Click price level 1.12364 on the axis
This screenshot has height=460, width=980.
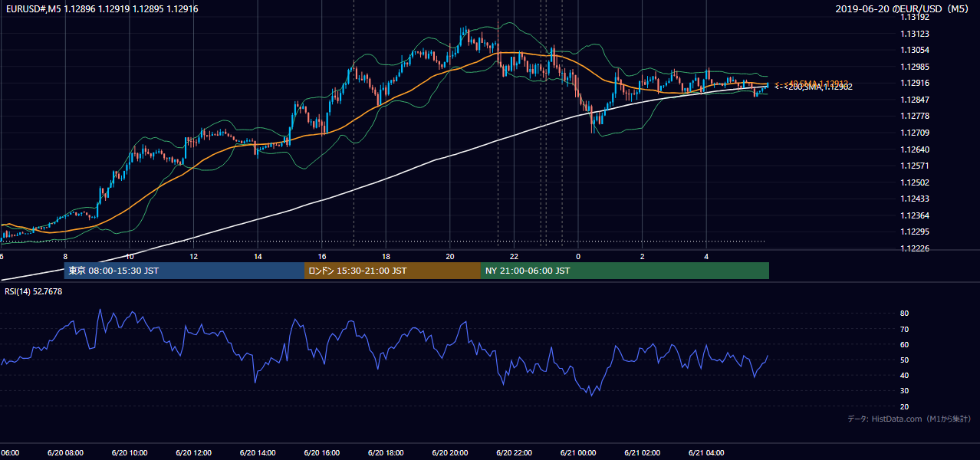click(915, 215)
